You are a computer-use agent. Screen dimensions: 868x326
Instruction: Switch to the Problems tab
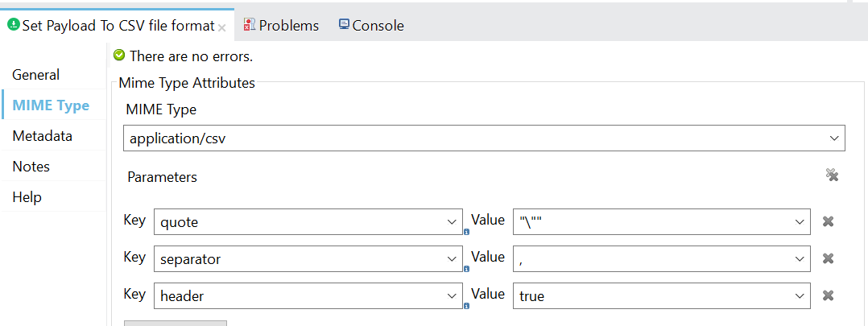pos(288,26)
